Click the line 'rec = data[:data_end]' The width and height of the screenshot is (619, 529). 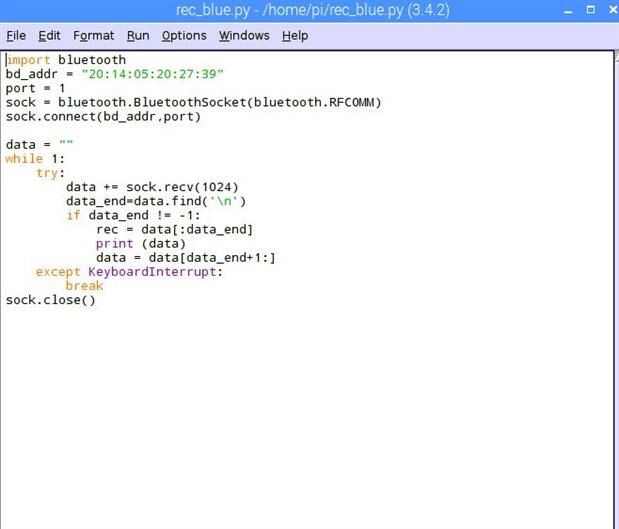[174, 229]
